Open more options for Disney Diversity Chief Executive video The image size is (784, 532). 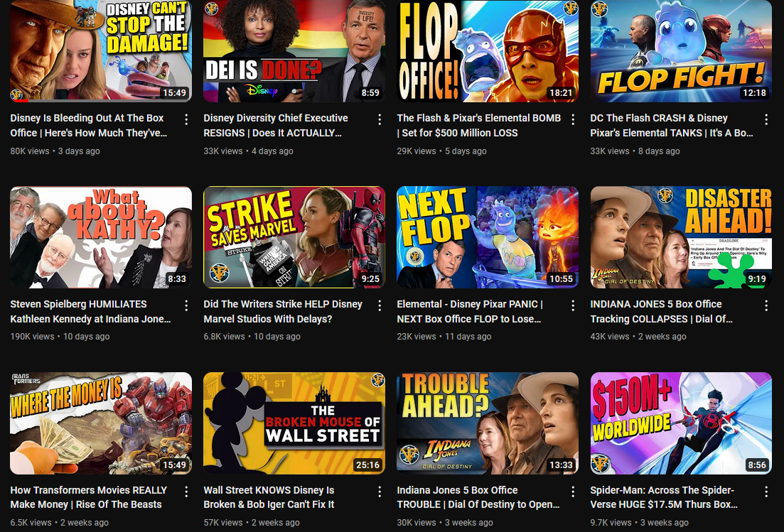click(x=380, y=119)
